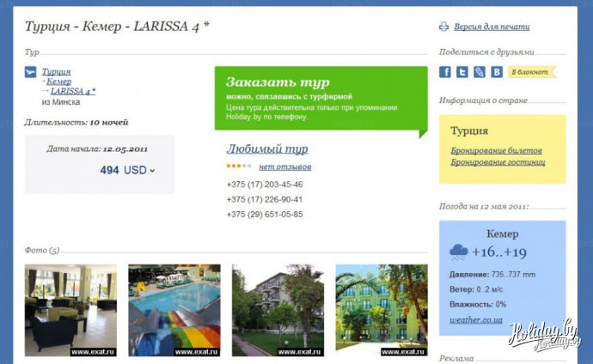
Task: Share via the LiveJournal pencil icon
Action: [480, 72]
